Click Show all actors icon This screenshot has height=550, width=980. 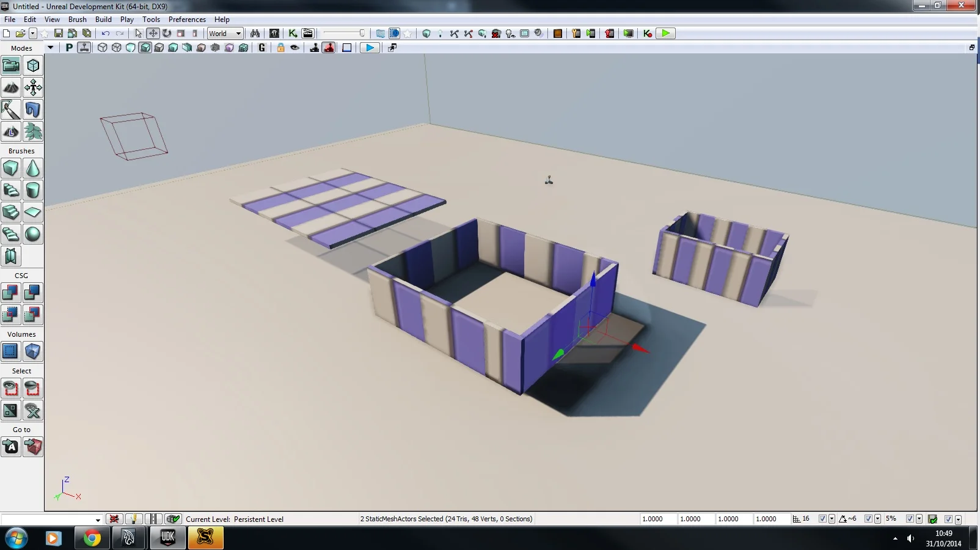click(x=33, y=410)
